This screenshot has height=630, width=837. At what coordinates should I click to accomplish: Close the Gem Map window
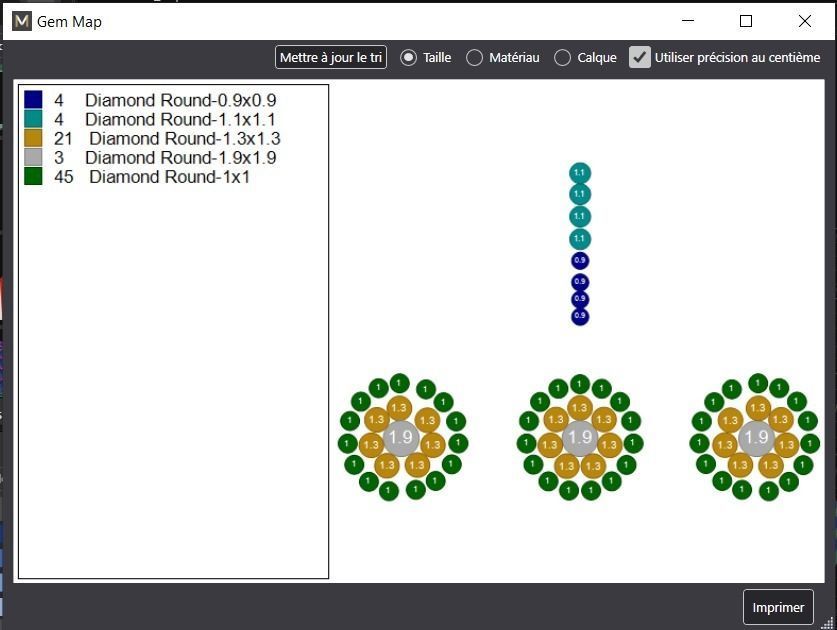point(805,21)
